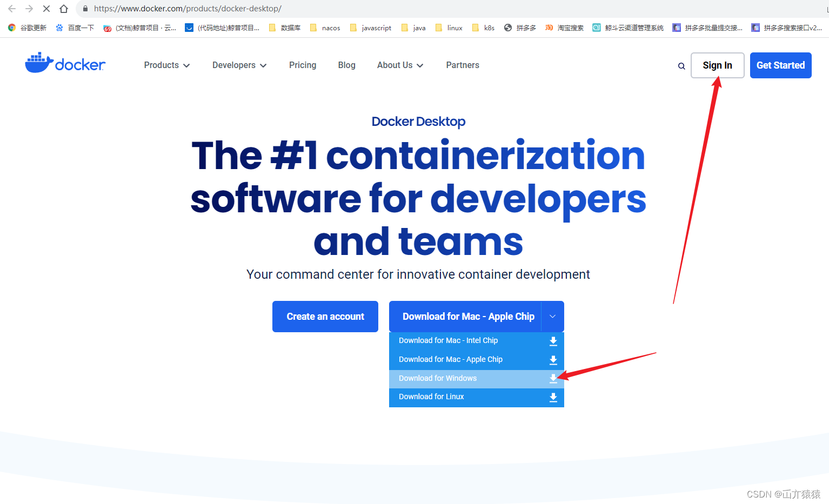Open the 淘宝搜索 bookmark

564,28
